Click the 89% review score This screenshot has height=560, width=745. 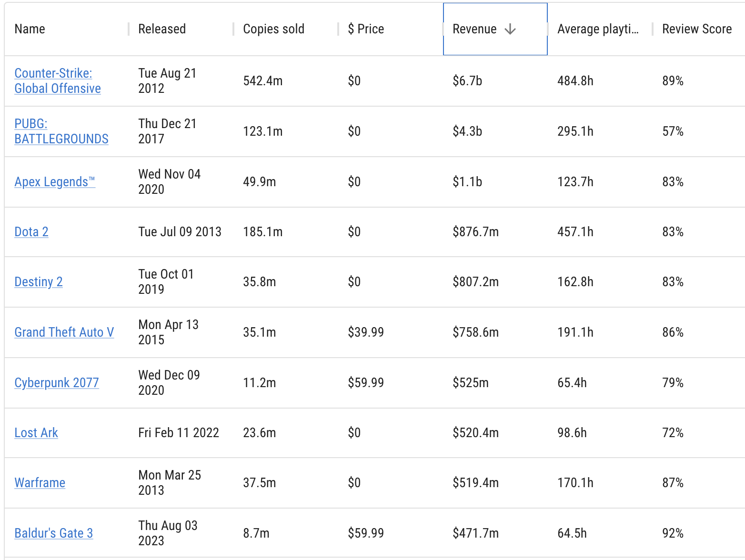[x=673, y=81]
